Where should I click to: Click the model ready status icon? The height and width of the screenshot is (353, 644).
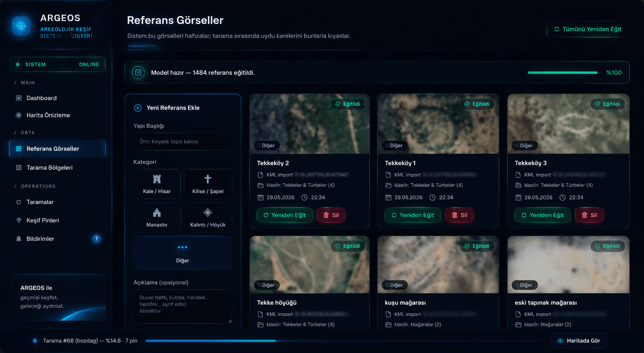point(138,72)
